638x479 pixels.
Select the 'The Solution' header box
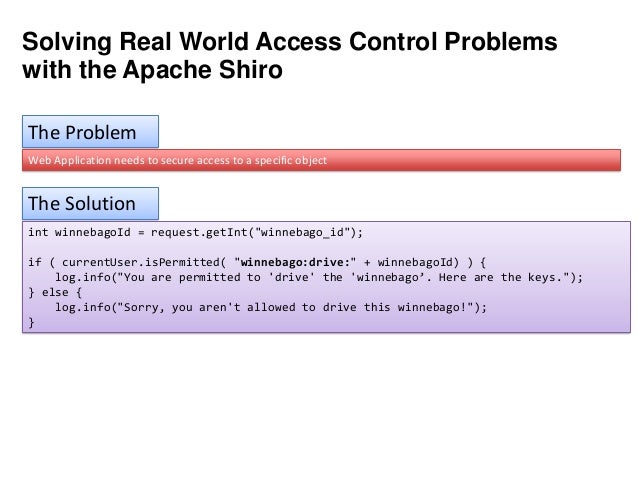pos(90,203)
